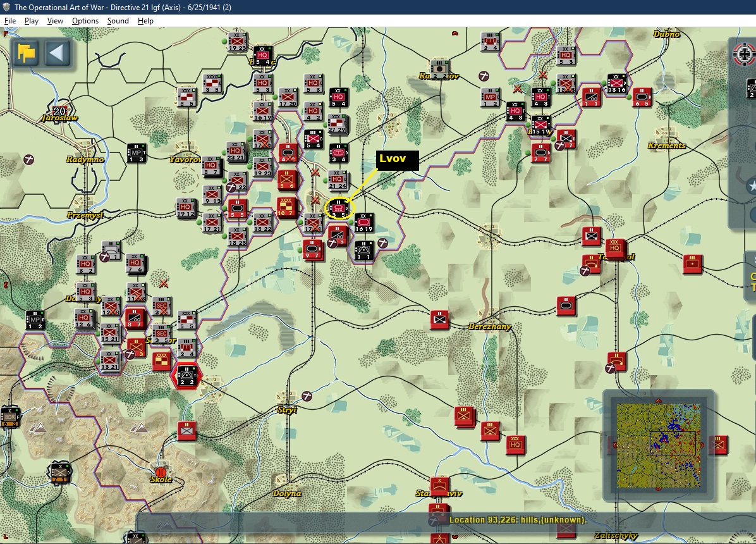Click the Radymno city label

click(x=85, y=159)
